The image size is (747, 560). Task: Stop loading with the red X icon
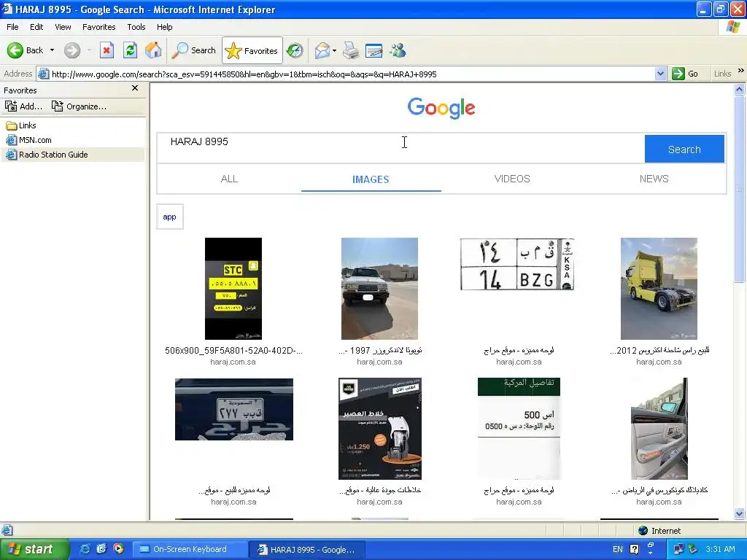coord(107,50)
